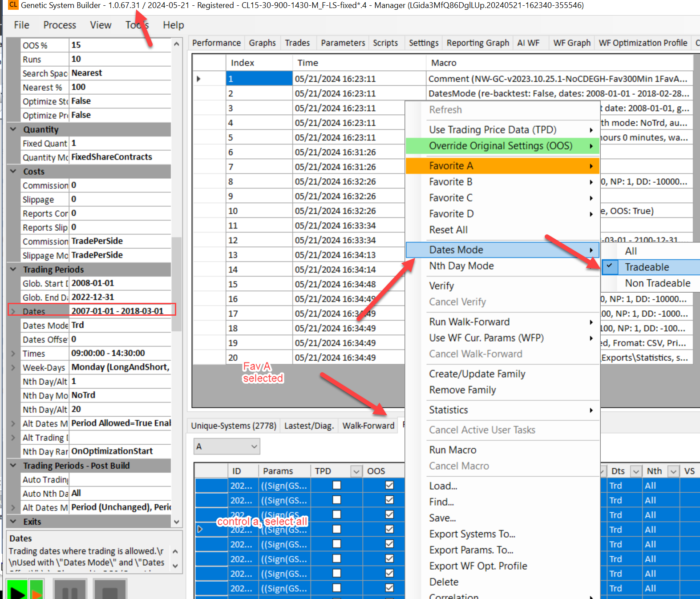Viewport: 700px width, 599px height.
Task: Uncheck OOS checkbox in first system row
Action: 389,486
